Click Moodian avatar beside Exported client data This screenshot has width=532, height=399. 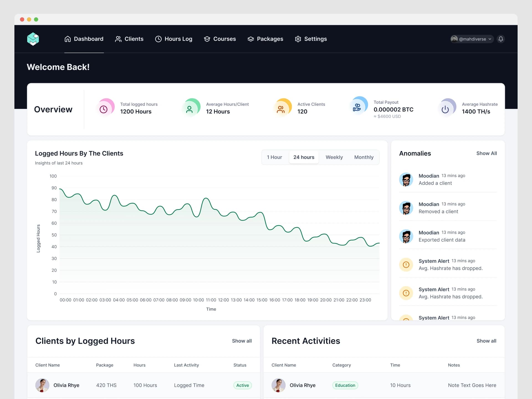coord(406,236)
